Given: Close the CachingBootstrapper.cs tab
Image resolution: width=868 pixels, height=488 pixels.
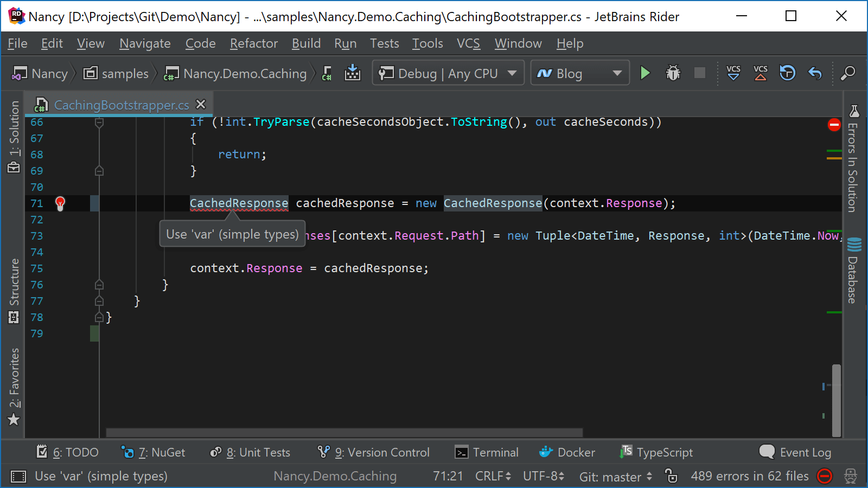Looking at the screenshot, I should 201,104.
